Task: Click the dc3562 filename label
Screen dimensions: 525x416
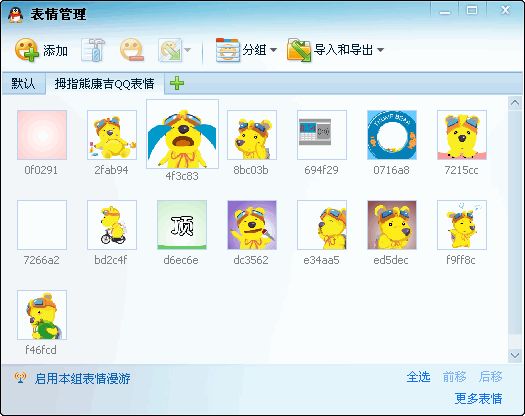Action: pos(251,260)
